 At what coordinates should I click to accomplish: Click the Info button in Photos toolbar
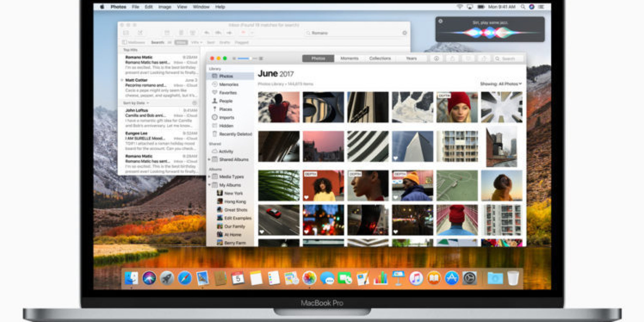point(437,59)
